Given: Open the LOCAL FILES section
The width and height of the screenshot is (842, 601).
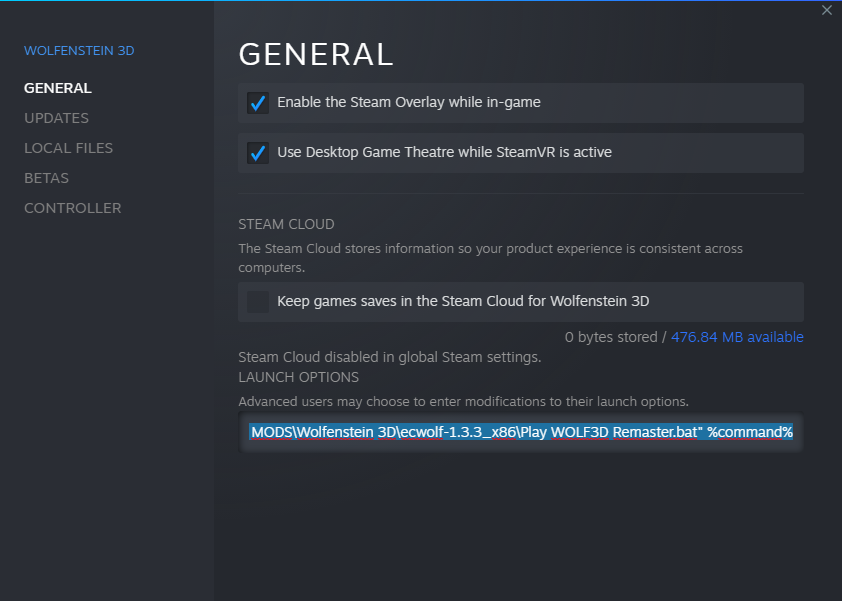Looking at the screenshot, I should point(68,148).
